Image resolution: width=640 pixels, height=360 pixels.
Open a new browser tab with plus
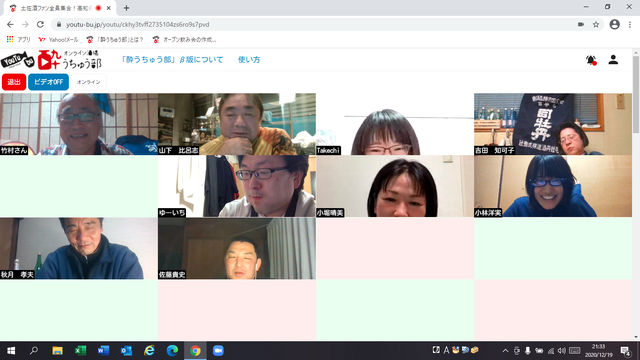tap(126, 8)
